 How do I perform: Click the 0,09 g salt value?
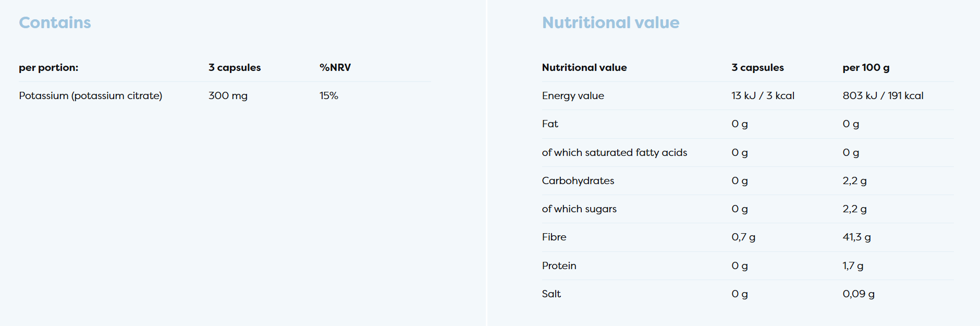[858, 294]
